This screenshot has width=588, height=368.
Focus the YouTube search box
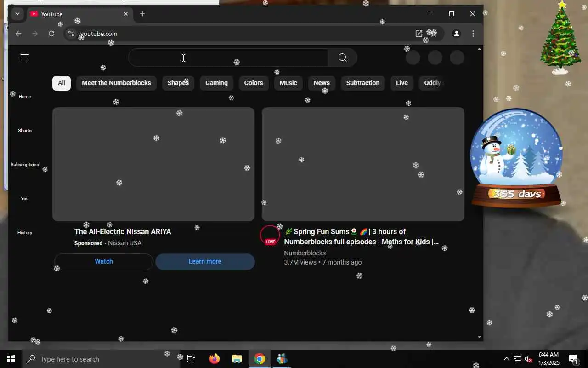pos(228,57)
